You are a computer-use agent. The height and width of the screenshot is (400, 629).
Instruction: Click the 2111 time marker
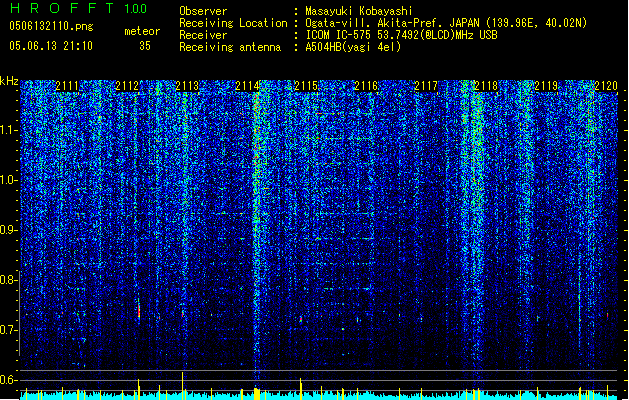pyautogui.click(x=67, y=86)
